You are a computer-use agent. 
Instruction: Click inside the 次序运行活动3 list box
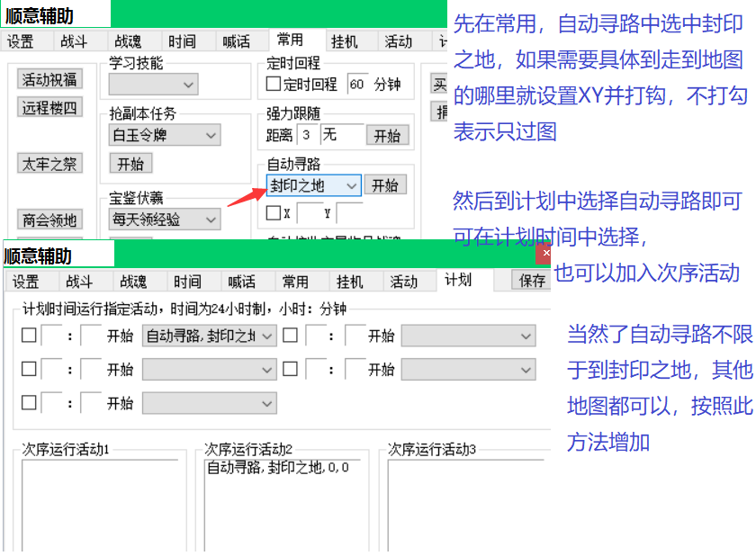[466, 505]
